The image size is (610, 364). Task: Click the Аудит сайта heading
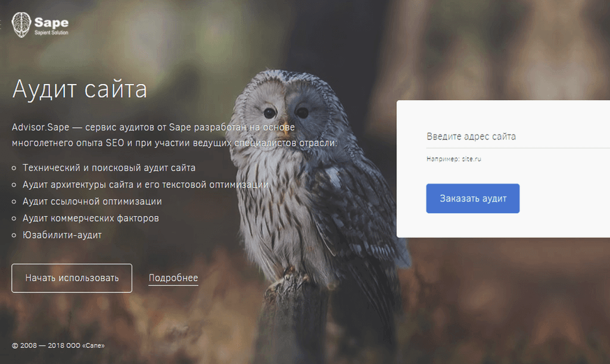(x=79, y=89)
